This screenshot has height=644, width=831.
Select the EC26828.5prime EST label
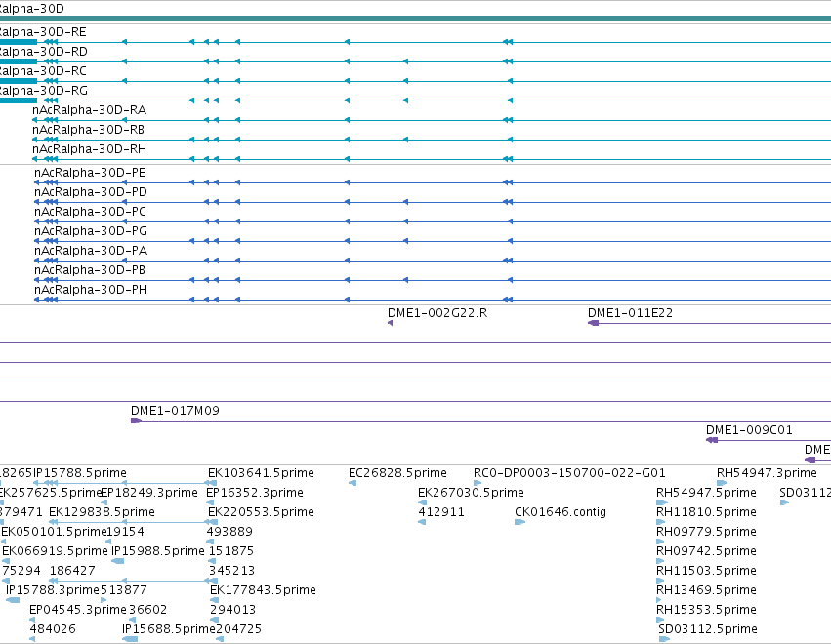[x=397, y=473]
